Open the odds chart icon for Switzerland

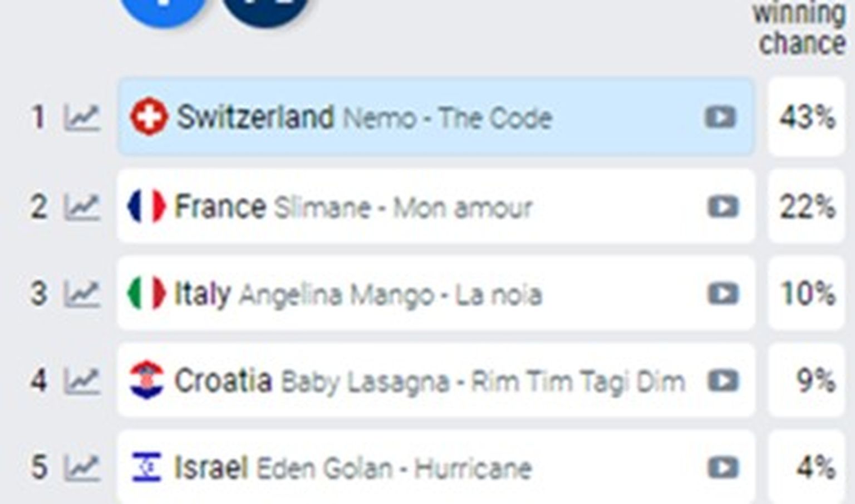(82, 118)
